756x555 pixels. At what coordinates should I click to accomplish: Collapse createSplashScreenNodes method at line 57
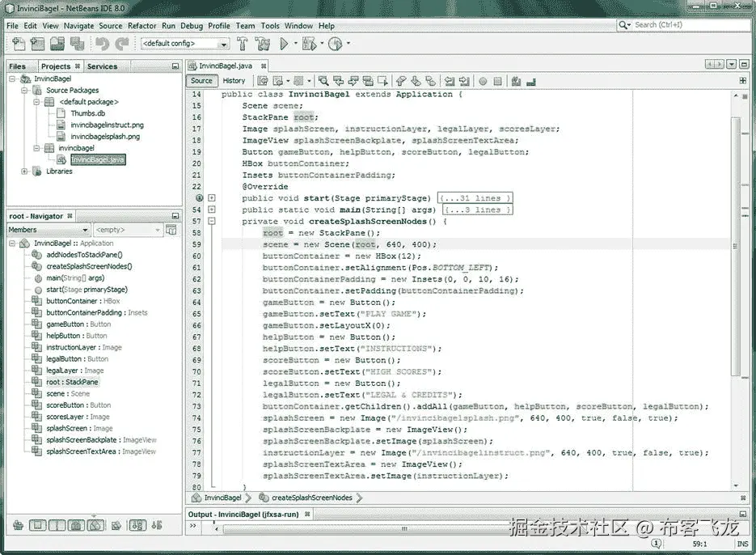pos(211,221)
